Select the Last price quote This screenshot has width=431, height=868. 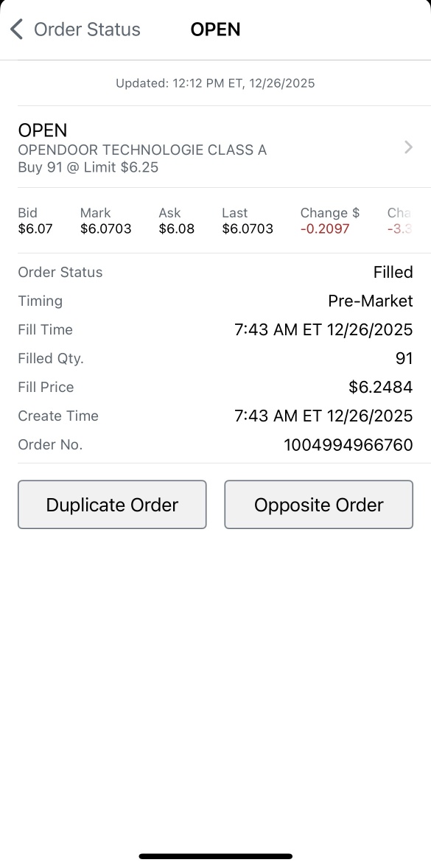tap(248, 228)
